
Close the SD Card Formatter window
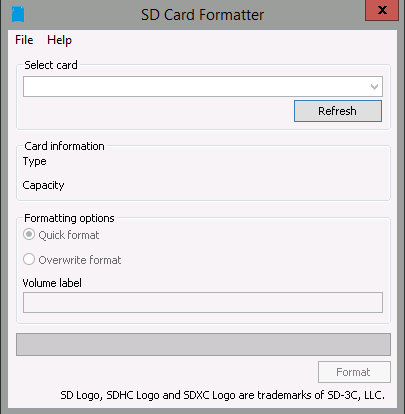click(x=382, y=10)
